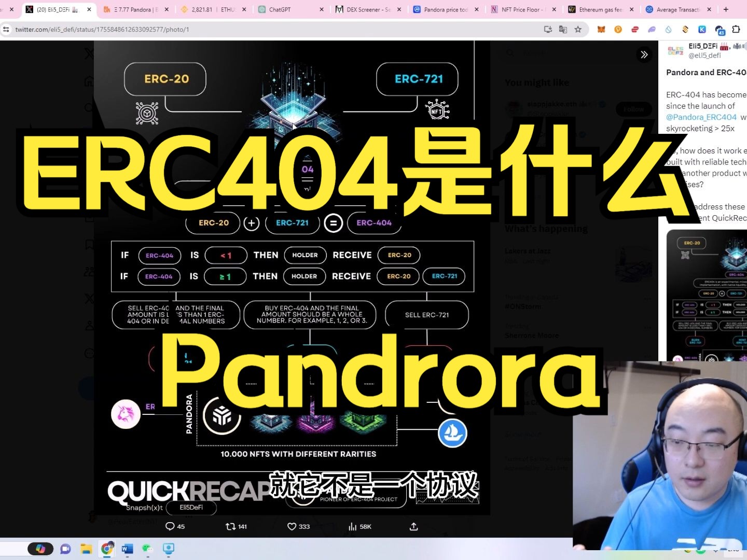Image resolution: width=747 pixels, height=560 pixels.
Task: Open the blue droplet extension icon
Action: click(669, 30)
